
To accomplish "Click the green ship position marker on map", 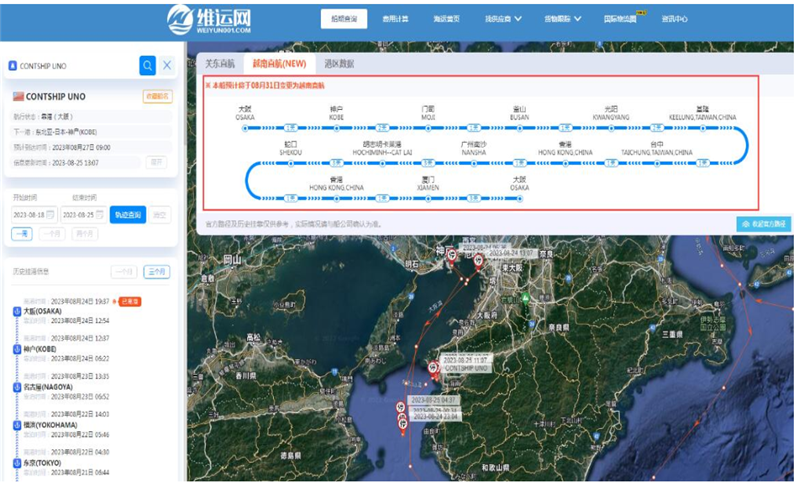I will tap(525, 299).
